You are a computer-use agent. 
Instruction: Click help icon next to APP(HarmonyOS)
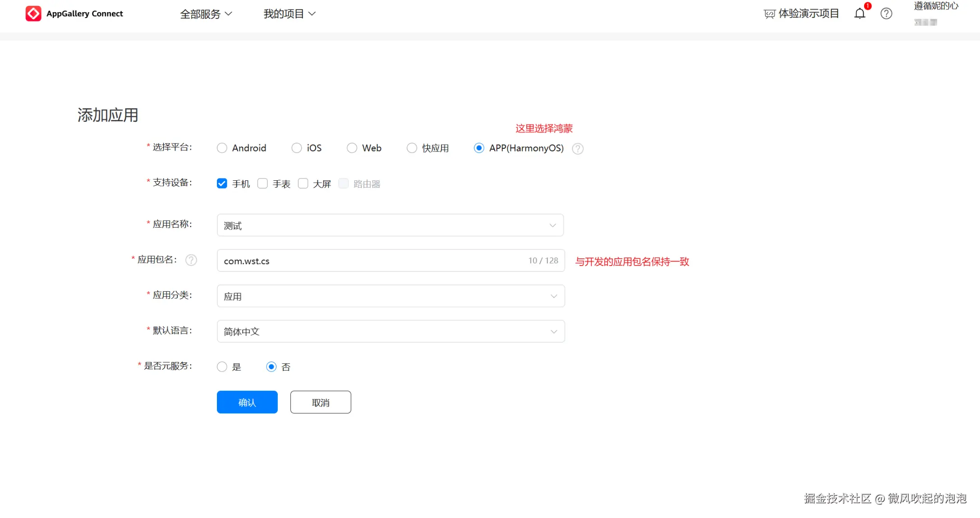point(578,149)
